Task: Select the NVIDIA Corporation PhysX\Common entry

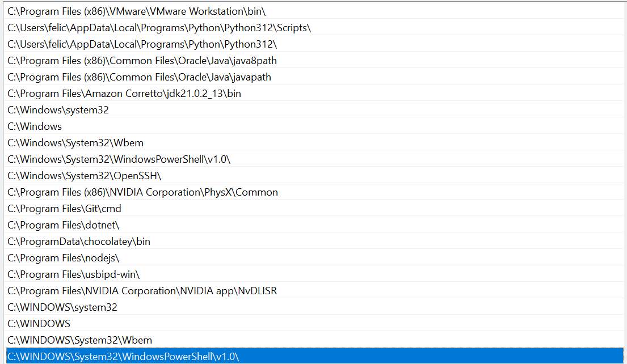Action: point(315,192)
